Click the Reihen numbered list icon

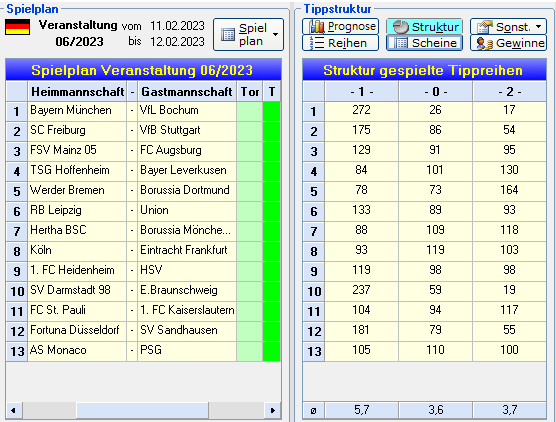click(x=317, y=43)
